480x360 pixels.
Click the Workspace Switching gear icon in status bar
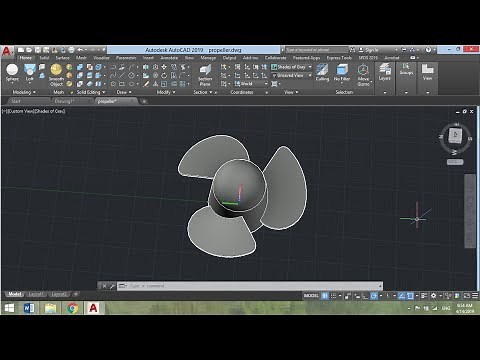433,296
